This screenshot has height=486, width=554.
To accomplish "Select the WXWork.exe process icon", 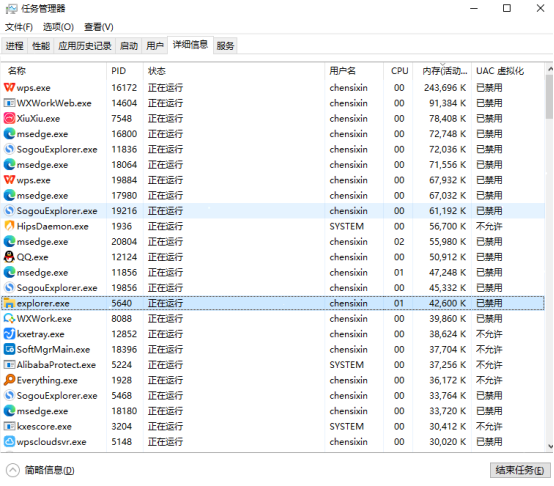I will 10,319.
